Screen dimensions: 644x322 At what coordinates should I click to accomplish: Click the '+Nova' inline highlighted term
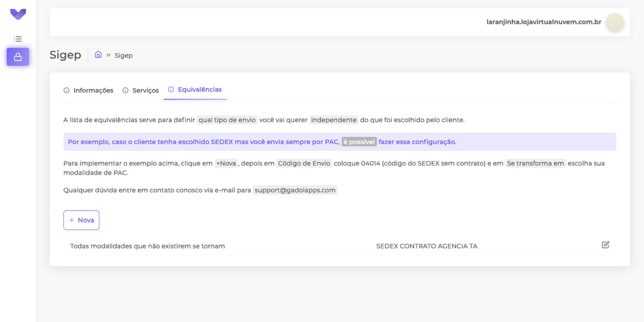[226, 163]
